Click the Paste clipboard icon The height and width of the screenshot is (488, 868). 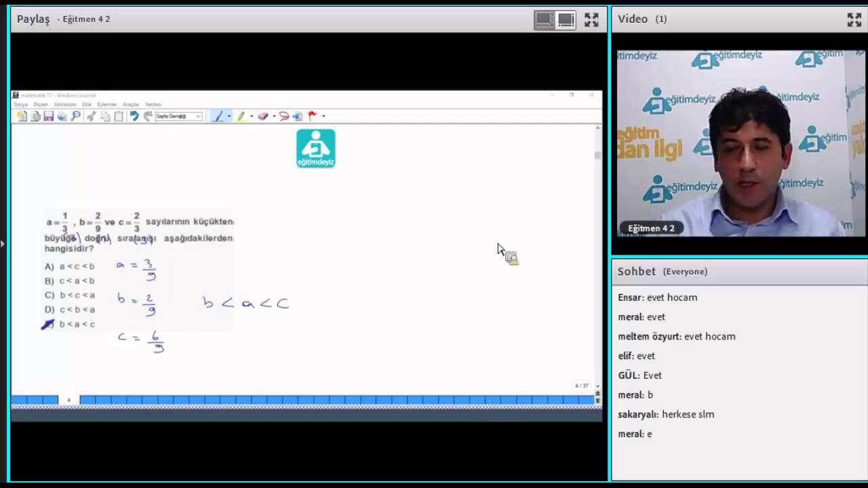[x=119, y=117]
